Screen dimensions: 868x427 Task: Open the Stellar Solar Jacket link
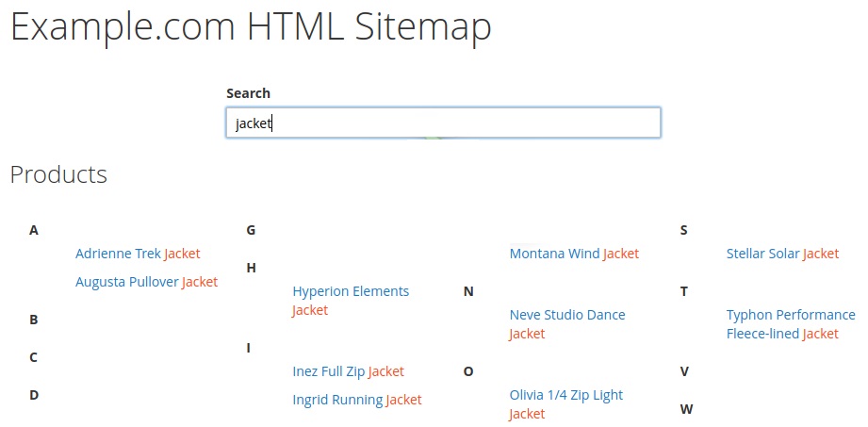tap(783, 254)
